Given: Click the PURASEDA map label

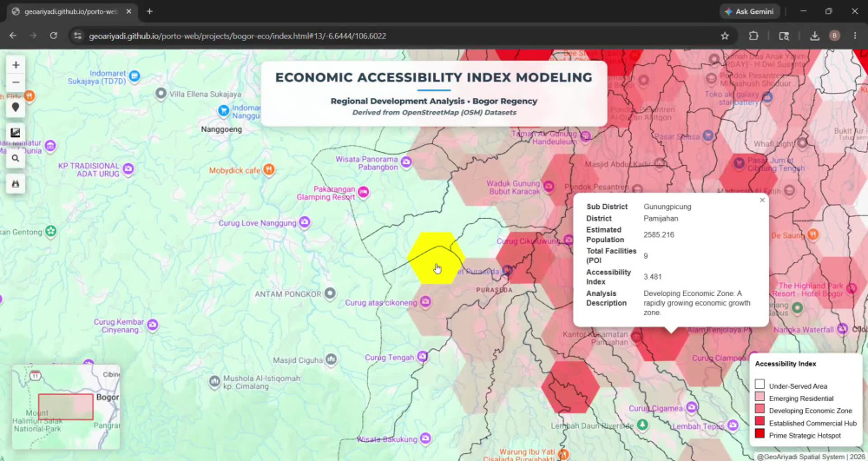Looking at the screenshot, I should 495,289.
